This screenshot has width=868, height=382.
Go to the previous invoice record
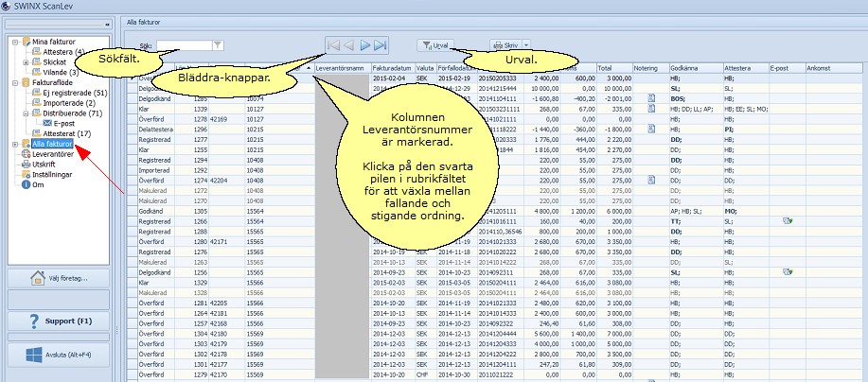[x=348, y=45]
